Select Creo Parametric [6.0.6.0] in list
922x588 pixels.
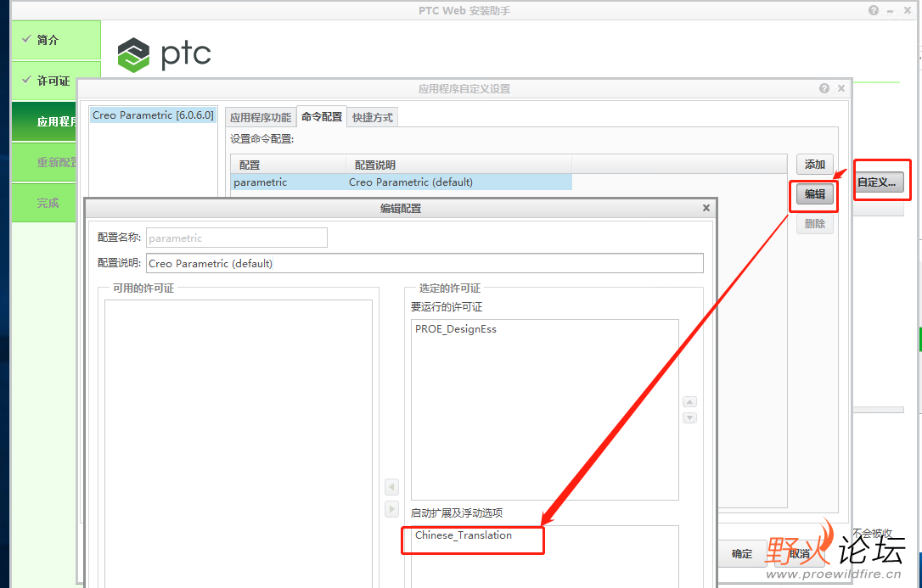tap(154, 115)
